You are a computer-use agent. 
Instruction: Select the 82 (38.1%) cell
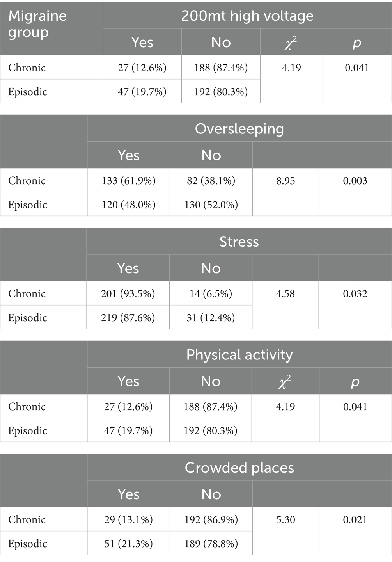pos(211,181)
